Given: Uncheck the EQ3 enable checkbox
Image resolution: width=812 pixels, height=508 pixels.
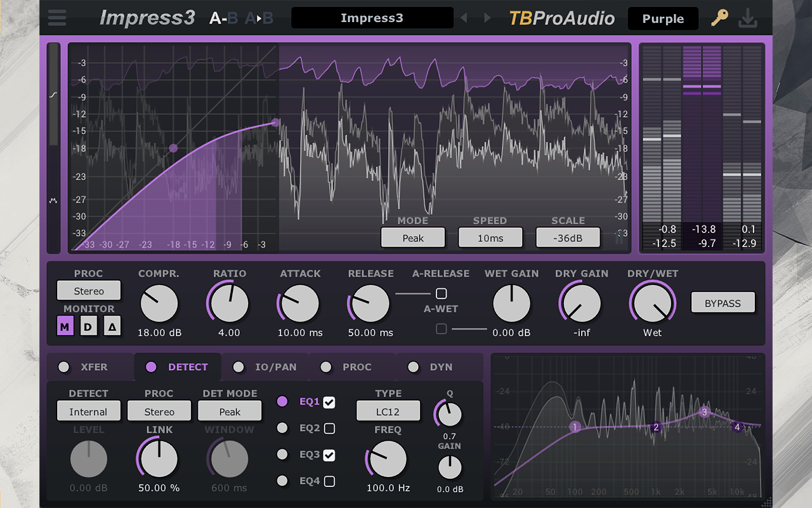Looking at the screenshot, I should click(x=329, y=455).
